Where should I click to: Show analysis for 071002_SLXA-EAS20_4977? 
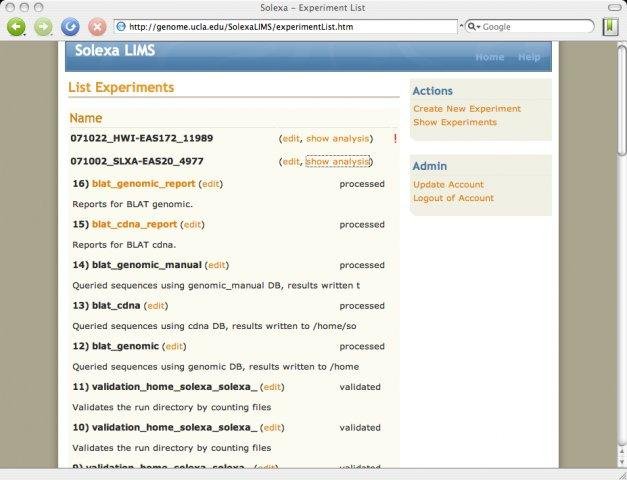click(337, 162)
